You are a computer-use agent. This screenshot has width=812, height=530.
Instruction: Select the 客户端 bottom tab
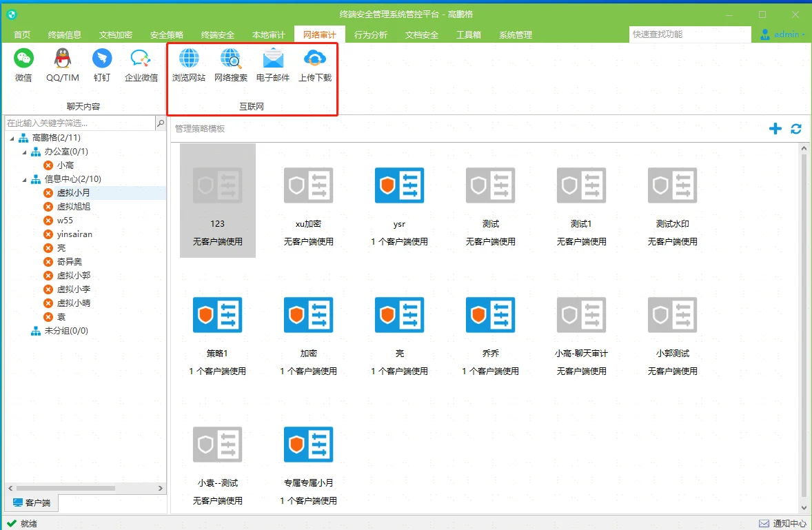point(32,502)
